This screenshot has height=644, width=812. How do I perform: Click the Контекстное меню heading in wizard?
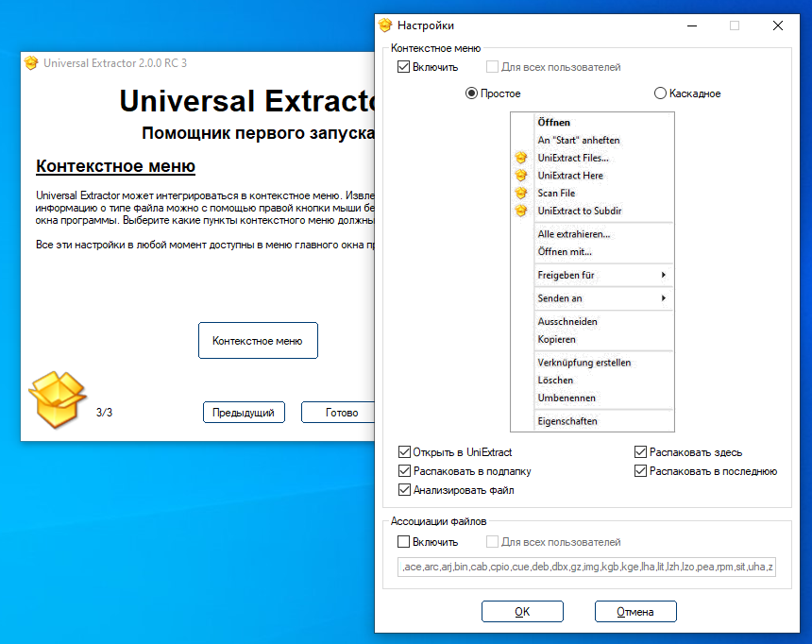(115, 166)
